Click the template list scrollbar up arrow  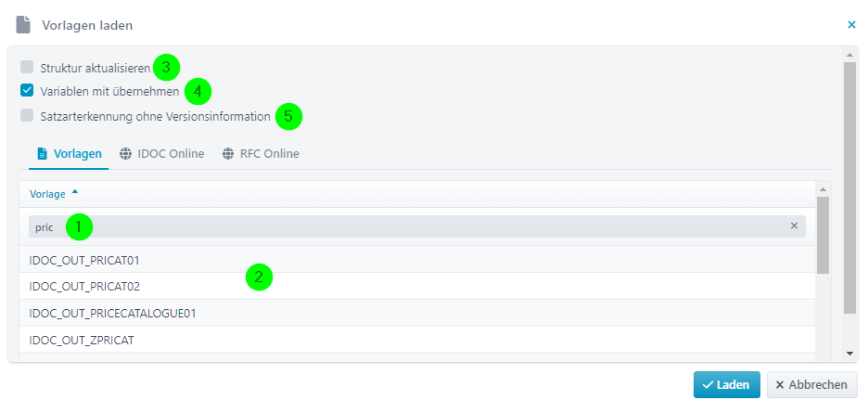(x=823, y=188)
